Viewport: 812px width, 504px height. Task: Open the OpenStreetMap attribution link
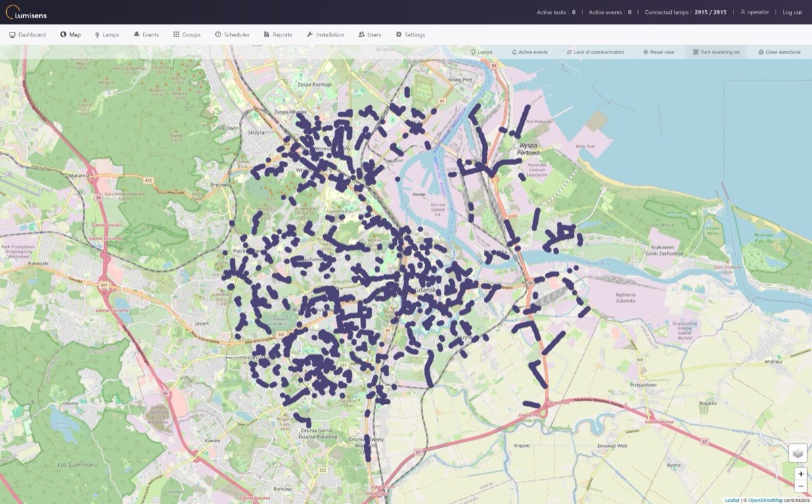[x=765, y=500]
